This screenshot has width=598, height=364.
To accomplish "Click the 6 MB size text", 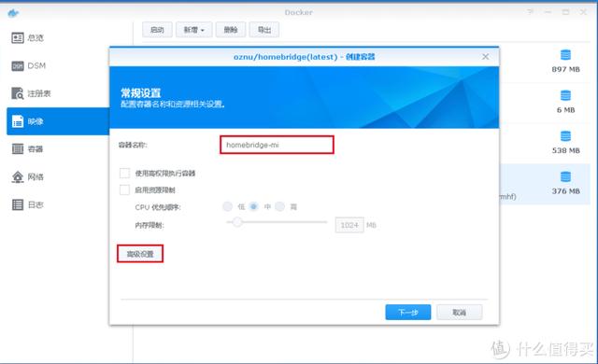I will (x=565, y=110).
